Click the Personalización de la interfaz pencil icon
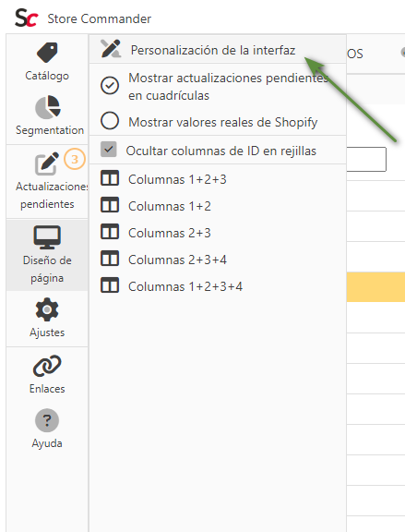This screenshot has height=532, width=405. (x=111, y=49)
